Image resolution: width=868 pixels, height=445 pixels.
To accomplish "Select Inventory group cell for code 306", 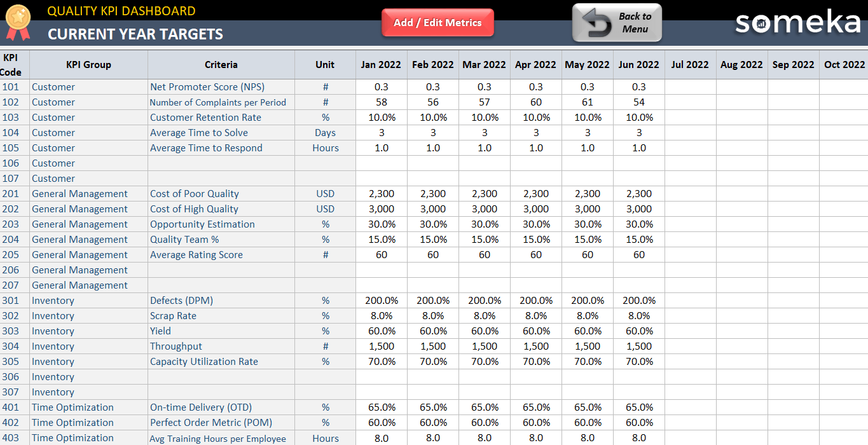I will 88,377.
